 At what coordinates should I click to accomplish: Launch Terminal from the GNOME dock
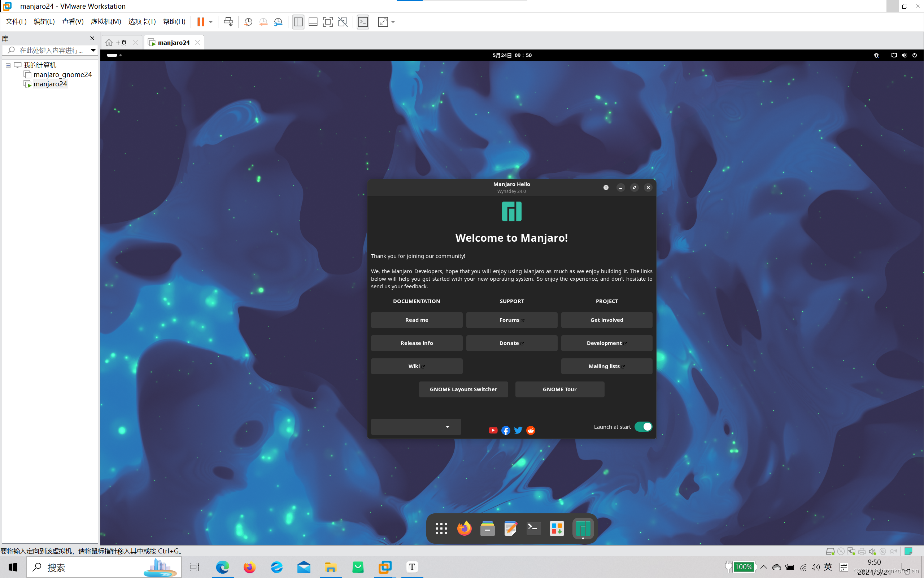coord(534,528)
